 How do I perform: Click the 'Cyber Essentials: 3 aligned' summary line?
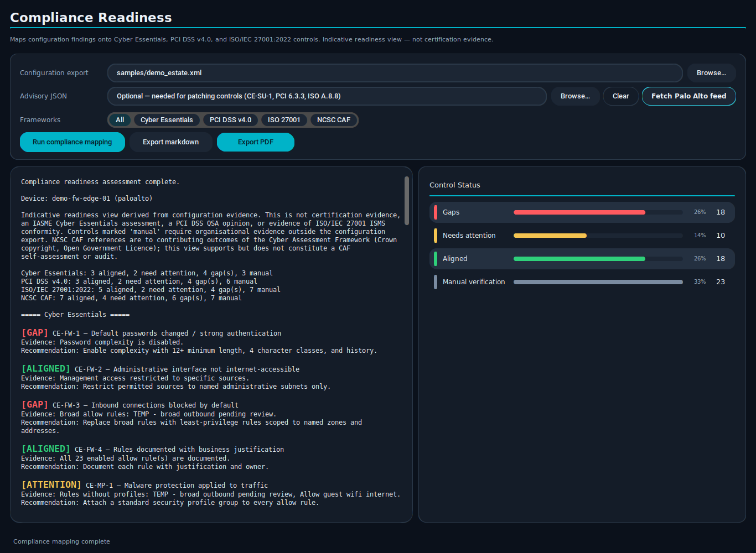point(147,273)
